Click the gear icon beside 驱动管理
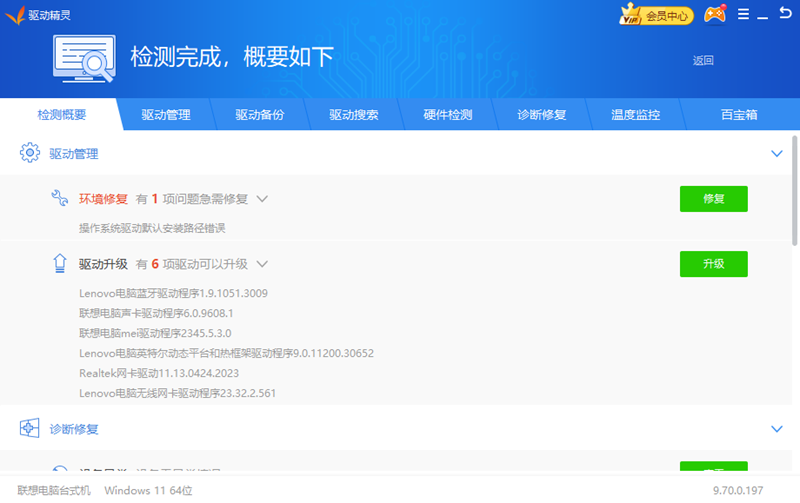 (x=30, y=154)
